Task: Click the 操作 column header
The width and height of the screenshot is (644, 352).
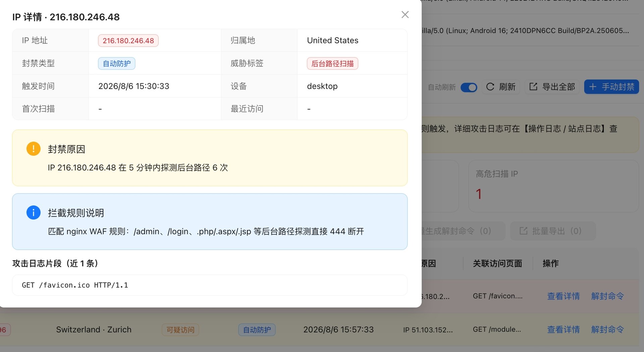Action: tap(551, 263)
